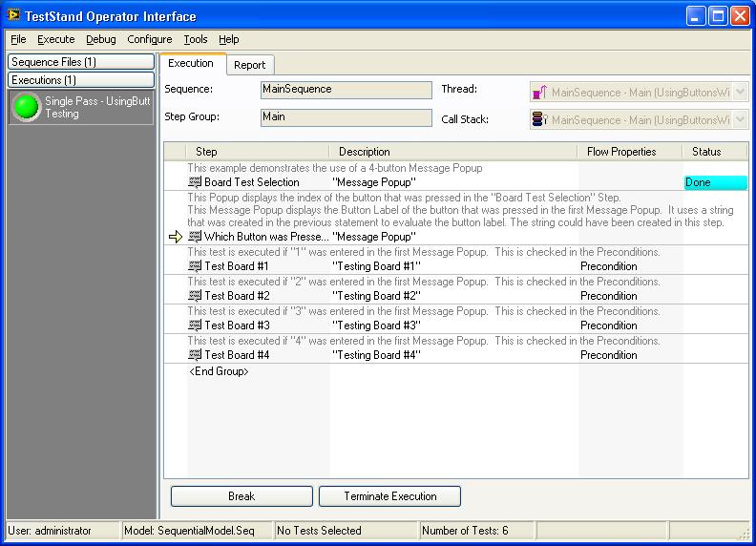
Task: Click the Test Board #3 step icon
Action: tap(195, 325)
